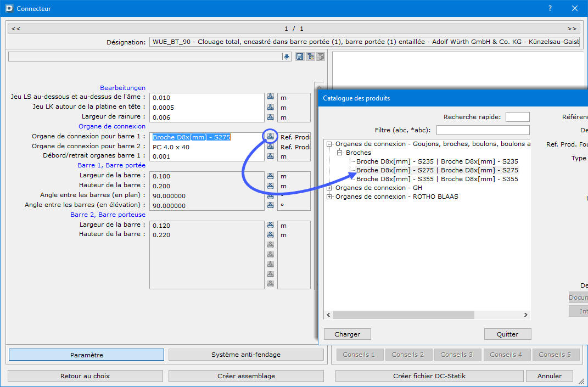Viewport: 588px width, 387px height.
Task: Switch to Système anti-fendage tab
Action: click(246, 355)
